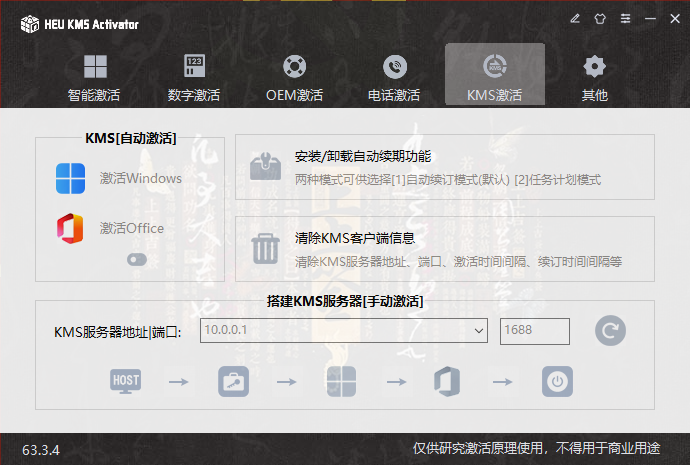Click the grey Office activation icon

point(447,381)
